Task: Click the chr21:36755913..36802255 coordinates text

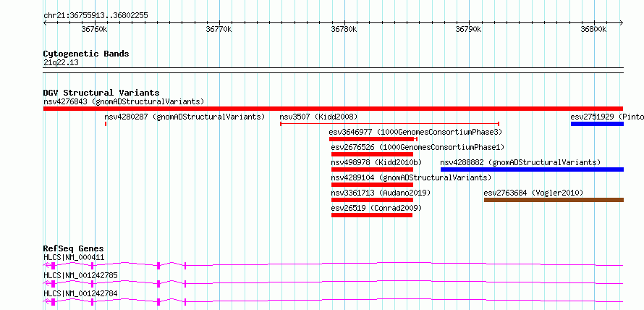Action: coord(96,16)
